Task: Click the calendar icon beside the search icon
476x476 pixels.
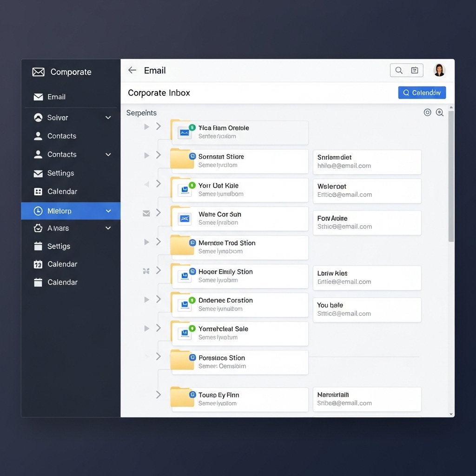Action: (x=415, y=70)
